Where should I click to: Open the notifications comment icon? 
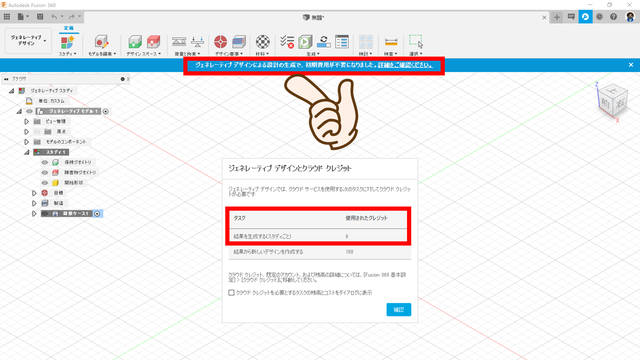point(571,17)
